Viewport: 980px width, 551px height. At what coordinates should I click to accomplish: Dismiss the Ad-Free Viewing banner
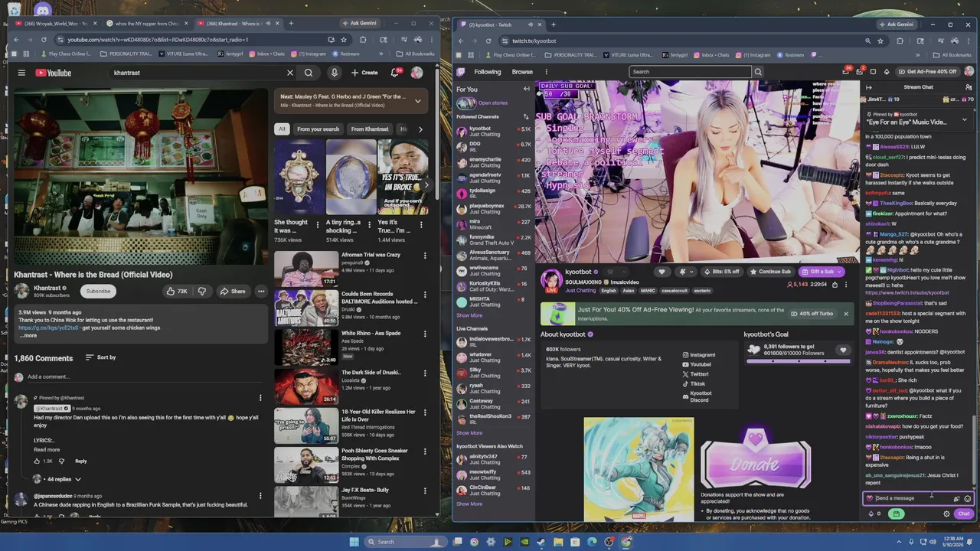[846, 314]
